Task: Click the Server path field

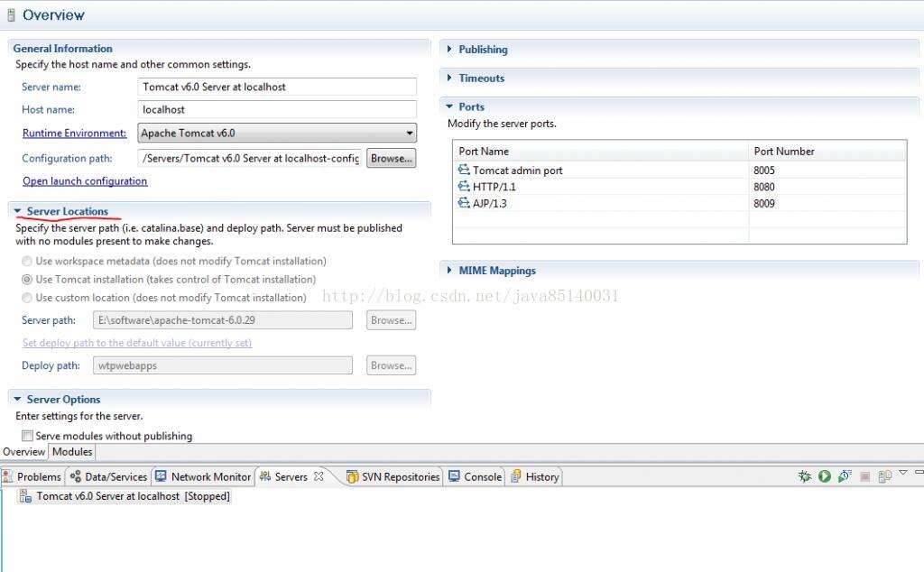Action: [223, 320]
